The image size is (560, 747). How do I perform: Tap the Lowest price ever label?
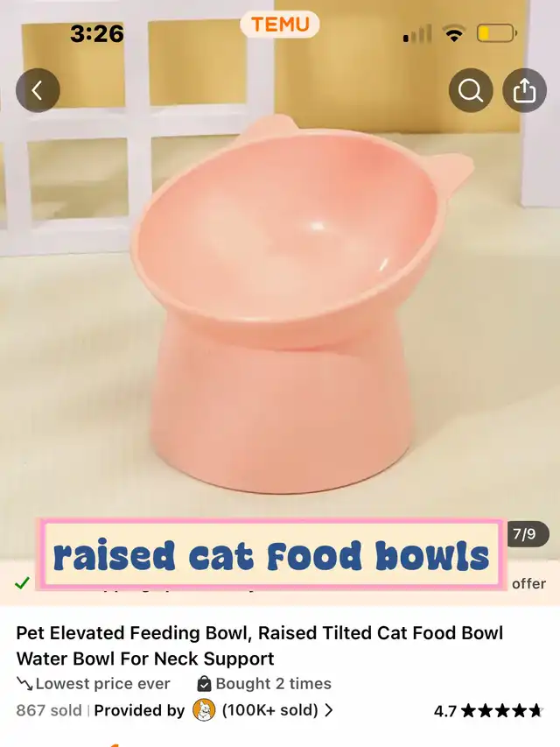[x=103, y=684]
